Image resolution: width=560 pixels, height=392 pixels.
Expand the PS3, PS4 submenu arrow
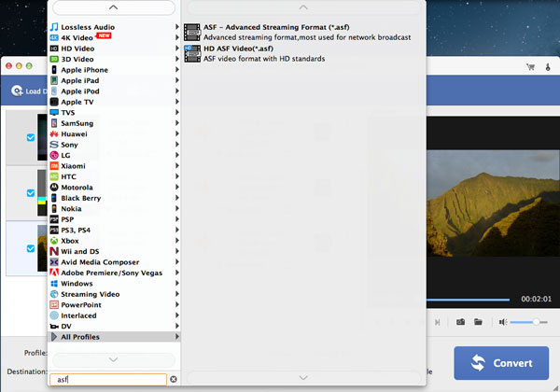(x=176, y=230)
